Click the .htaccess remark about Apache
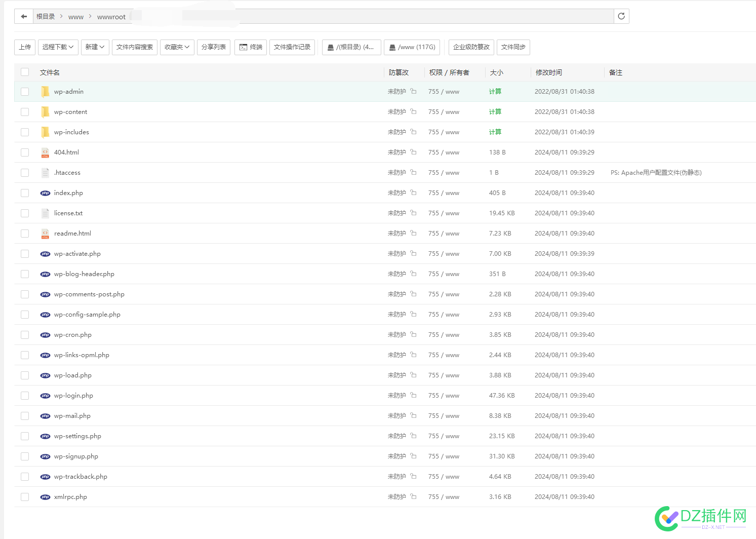Image resolution: width=756 pixels, height=539 pixels. (x=656, y=173)
